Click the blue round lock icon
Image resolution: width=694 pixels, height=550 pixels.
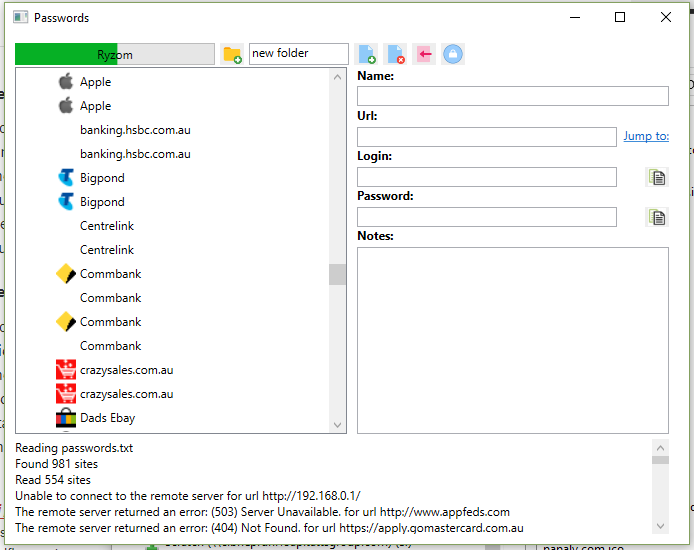(453, 54)
